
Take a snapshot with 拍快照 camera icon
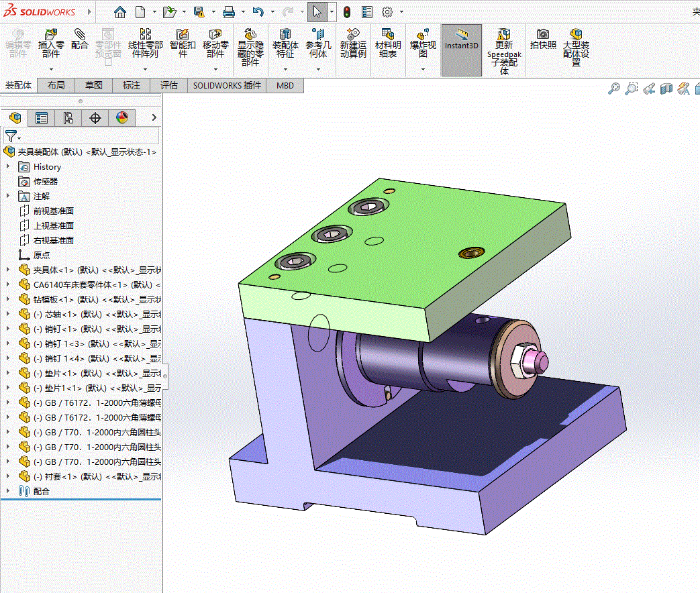pos(543,35)
